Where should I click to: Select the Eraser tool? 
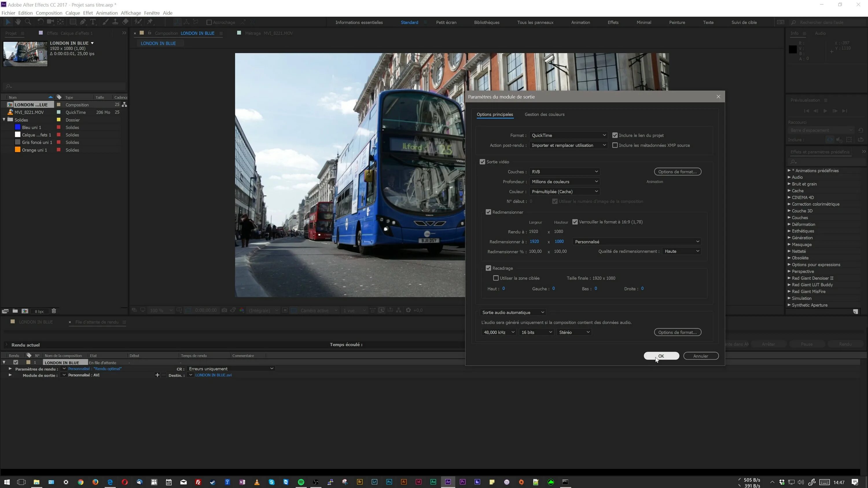tap(125, 22)
